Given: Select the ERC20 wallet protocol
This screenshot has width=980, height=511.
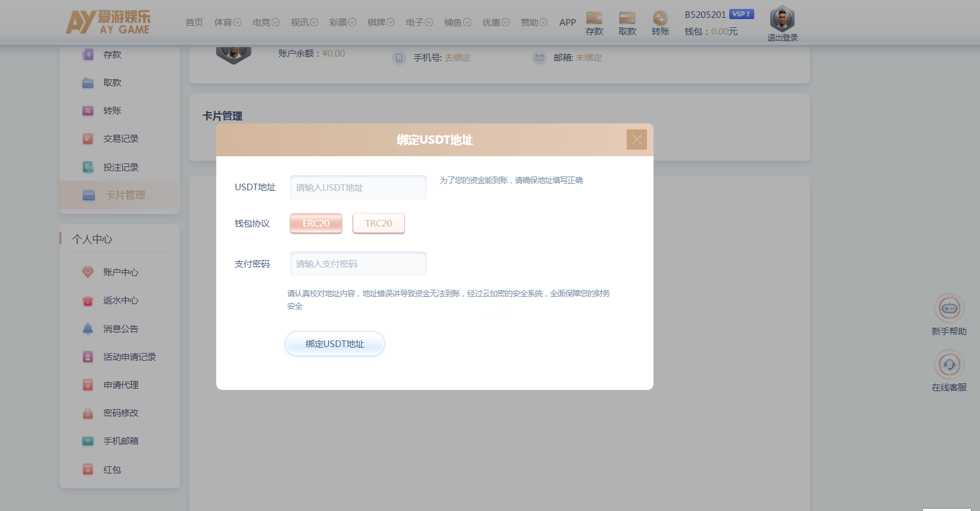Looking at the screenshot, I should click(x=316, y=224).
